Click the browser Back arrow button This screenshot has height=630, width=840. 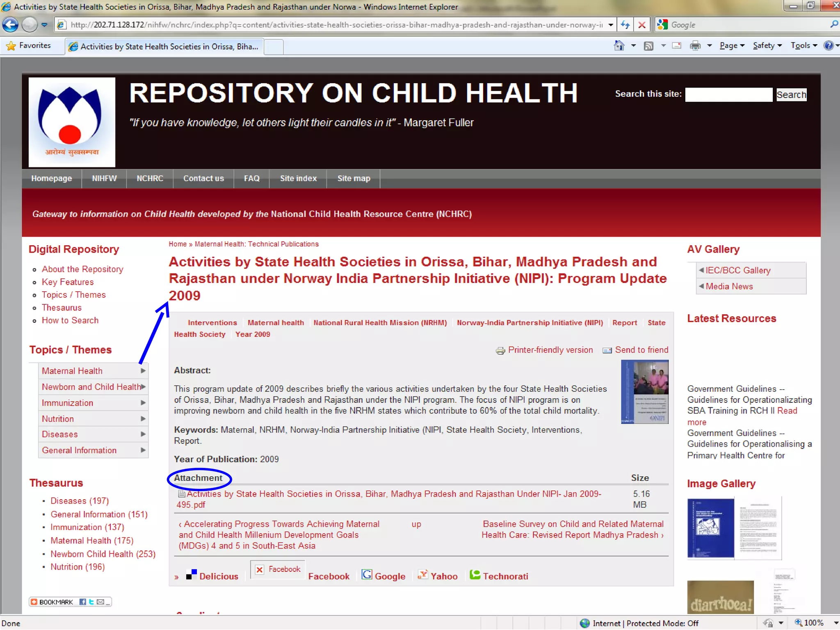pyautogui.click(x=11, y=25)
